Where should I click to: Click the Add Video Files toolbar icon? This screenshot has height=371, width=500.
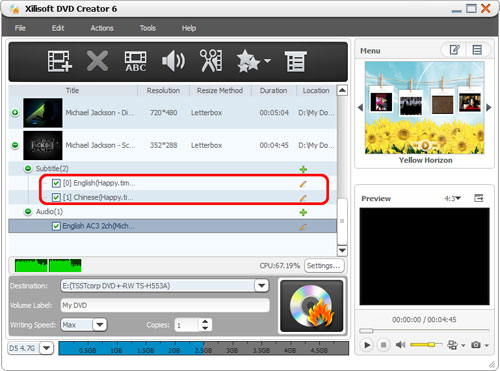[x=60, y=61]
